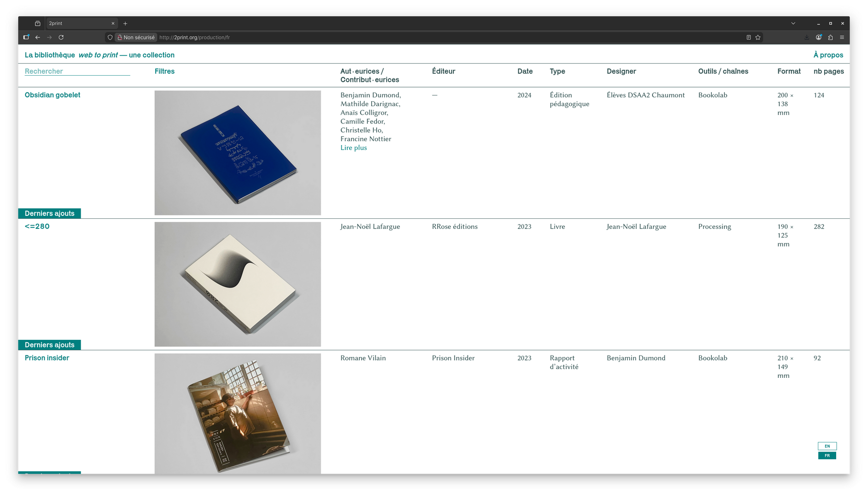Image resolution: width=868 pixels, height=494 pixels.
Task: Select the 2print tab
Action: [81, 23]
